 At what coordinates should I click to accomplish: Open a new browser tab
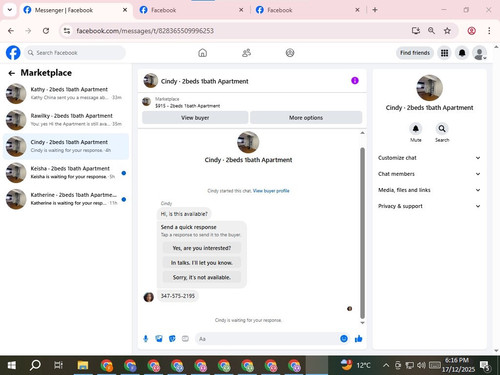click(375, 10)
